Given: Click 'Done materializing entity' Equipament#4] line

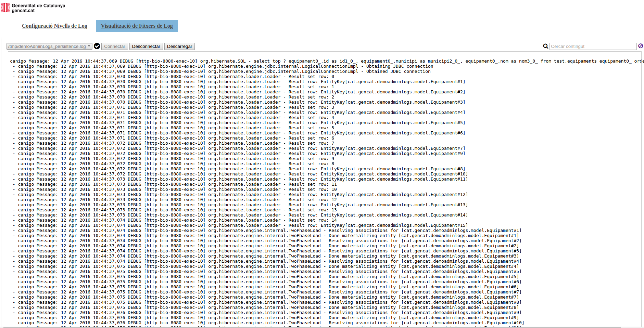Looking at the screenshot, I should [266, 266].
